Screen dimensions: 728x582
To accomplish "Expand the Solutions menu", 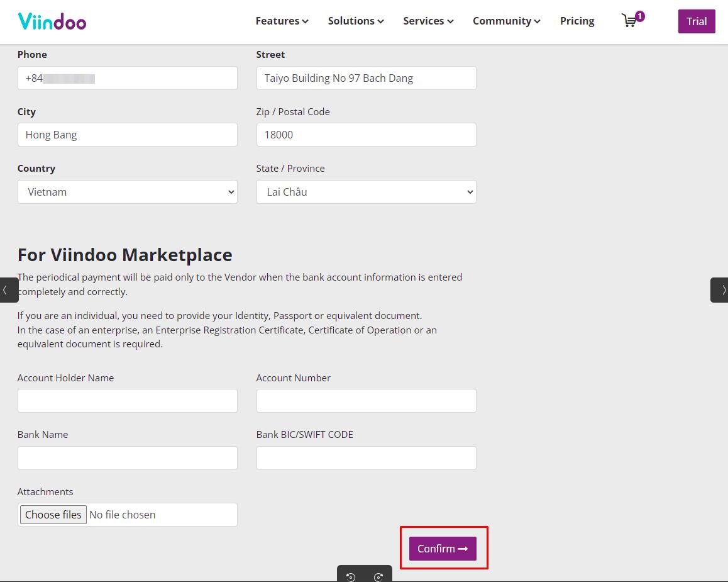I will tap(356, 21).
